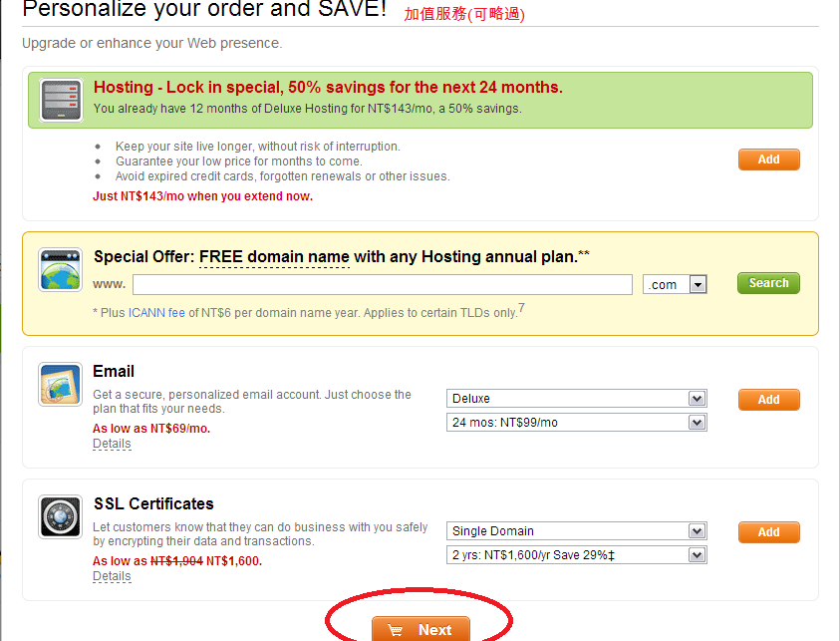Search for the domain name
The width and height of the screenshot is (840, 641).
click(768, 283)
